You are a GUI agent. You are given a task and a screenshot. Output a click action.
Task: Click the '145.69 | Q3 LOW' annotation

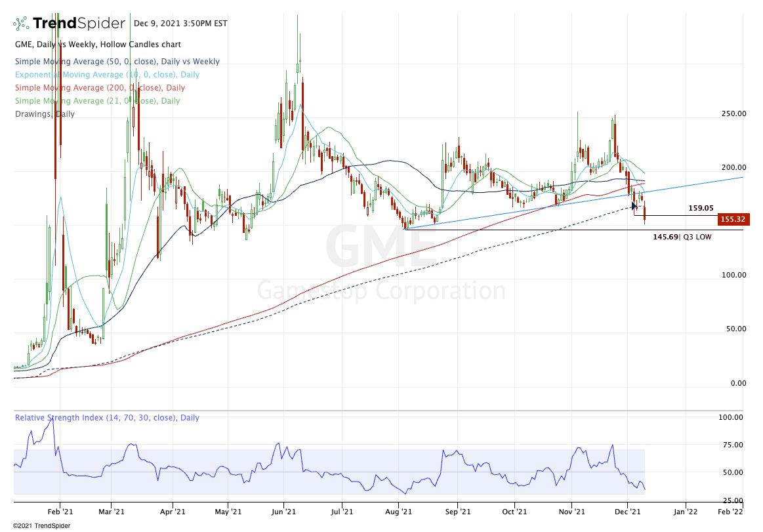point(682,237)
